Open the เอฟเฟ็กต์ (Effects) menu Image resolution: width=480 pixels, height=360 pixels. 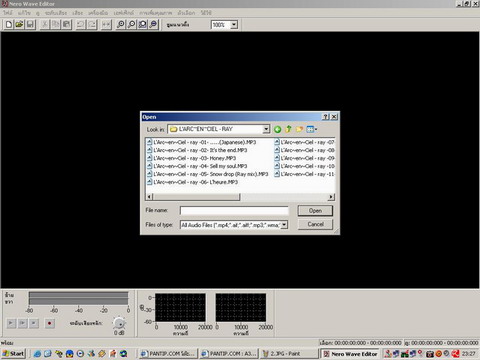pyautogui.click(x=124, y=13)
